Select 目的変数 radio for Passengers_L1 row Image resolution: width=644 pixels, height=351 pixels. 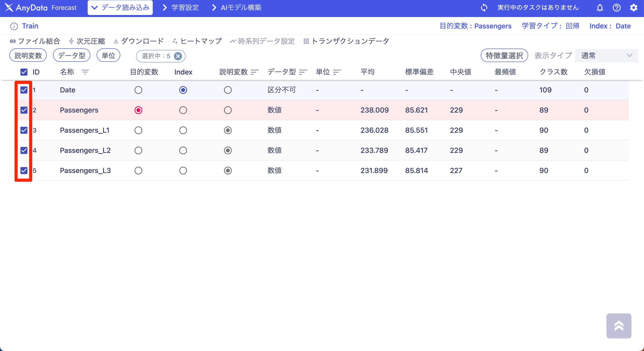[x=138, y=130]
